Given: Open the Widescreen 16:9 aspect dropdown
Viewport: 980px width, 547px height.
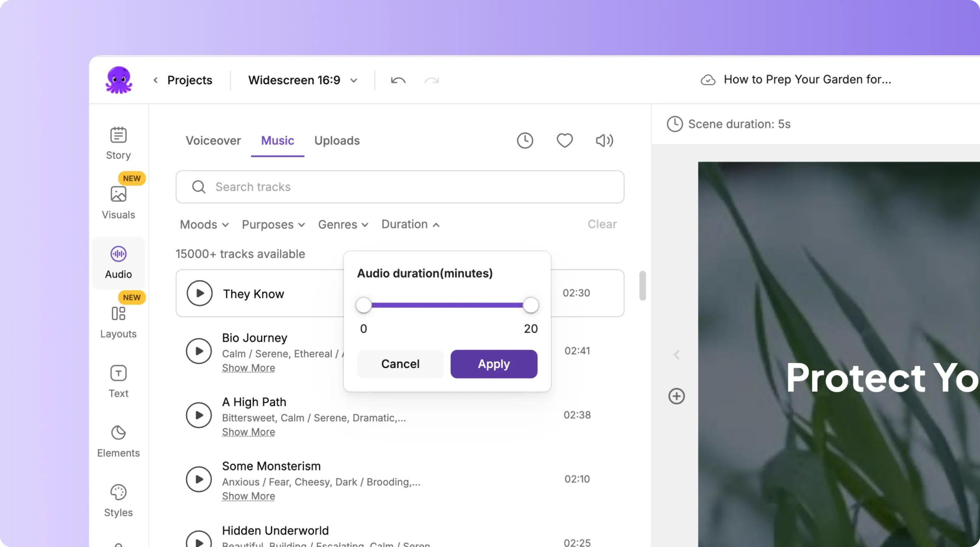Looking at the screenshot, I should point(302,80).
